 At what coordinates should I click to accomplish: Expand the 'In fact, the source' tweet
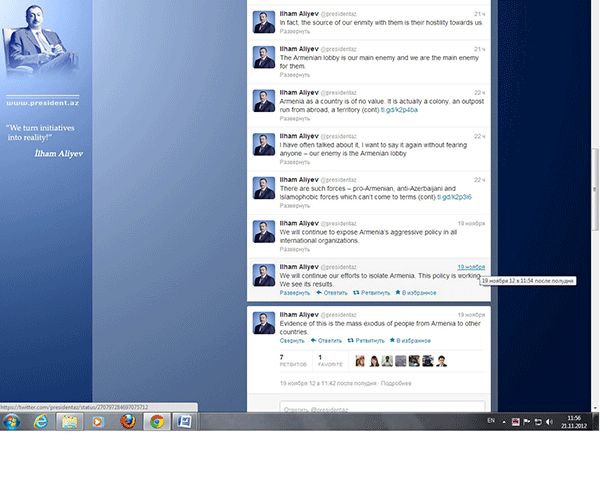(x=295, y=31)
